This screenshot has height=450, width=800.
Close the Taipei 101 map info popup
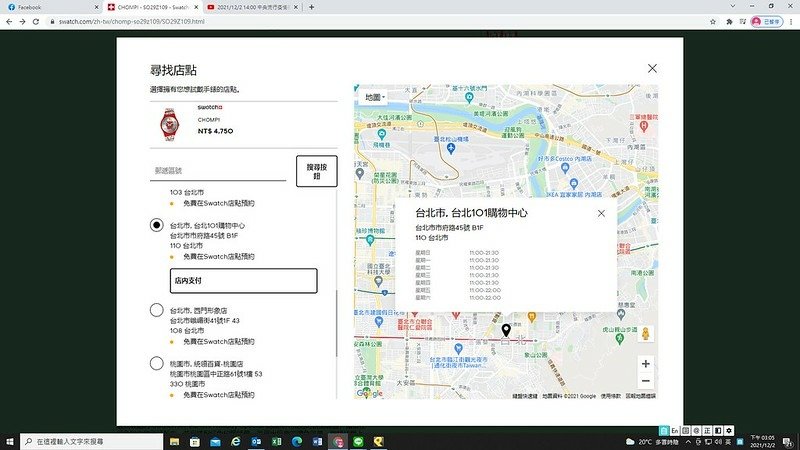pos(601,213)
